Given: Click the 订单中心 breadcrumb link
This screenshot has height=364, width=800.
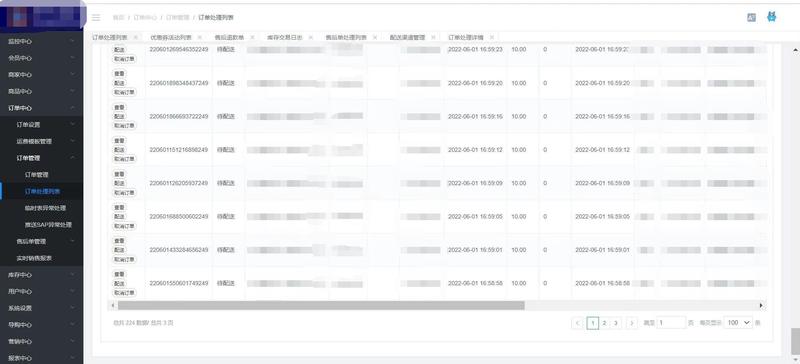Looking at the screenshot, I should [x=145, y=17].
